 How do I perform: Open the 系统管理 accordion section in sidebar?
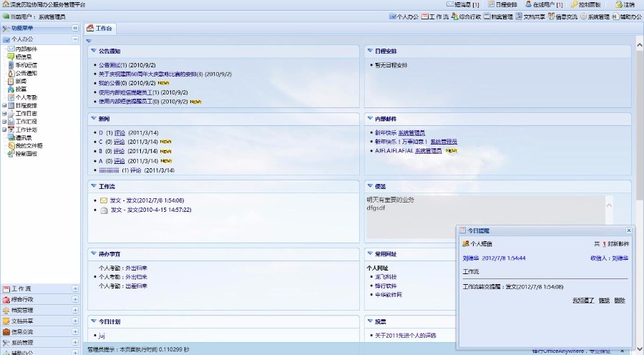click(x=40, y=342)
